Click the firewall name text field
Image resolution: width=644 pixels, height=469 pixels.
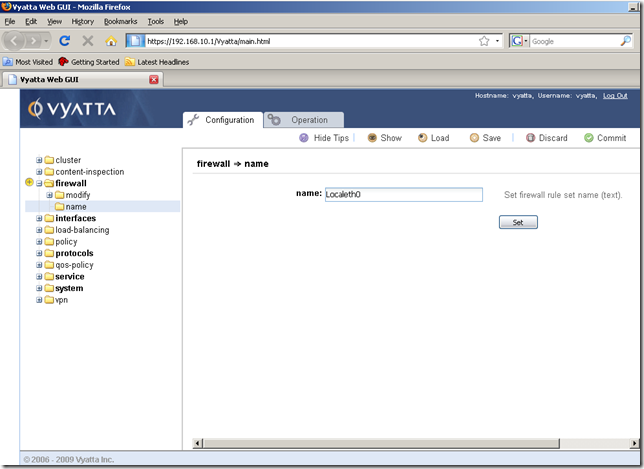(x=403, y=195)
